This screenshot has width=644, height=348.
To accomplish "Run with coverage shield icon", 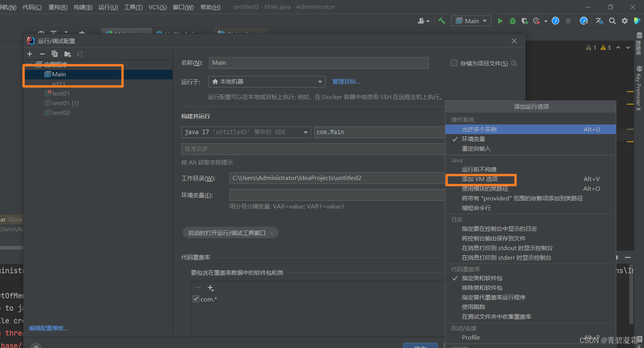I will coord(525,21).
